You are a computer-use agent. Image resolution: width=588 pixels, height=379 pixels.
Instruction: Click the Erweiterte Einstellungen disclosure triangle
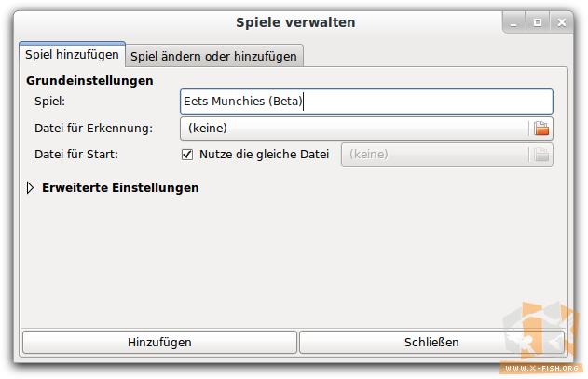31,188
